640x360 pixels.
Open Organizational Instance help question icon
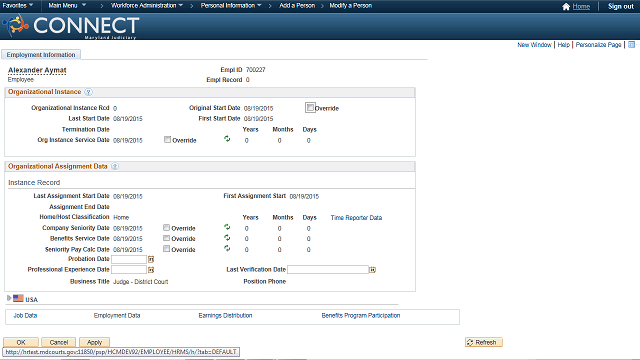point(88,92)
